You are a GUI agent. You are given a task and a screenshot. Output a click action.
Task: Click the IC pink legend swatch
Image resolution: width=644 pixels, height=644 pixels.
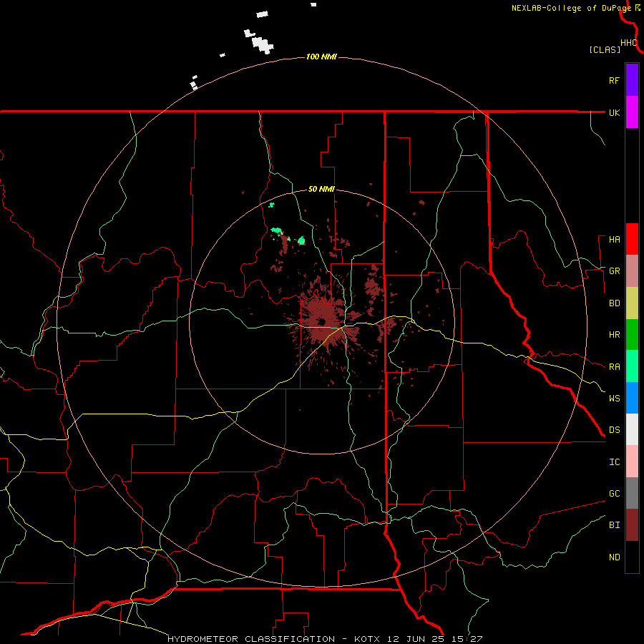point(632,462)
